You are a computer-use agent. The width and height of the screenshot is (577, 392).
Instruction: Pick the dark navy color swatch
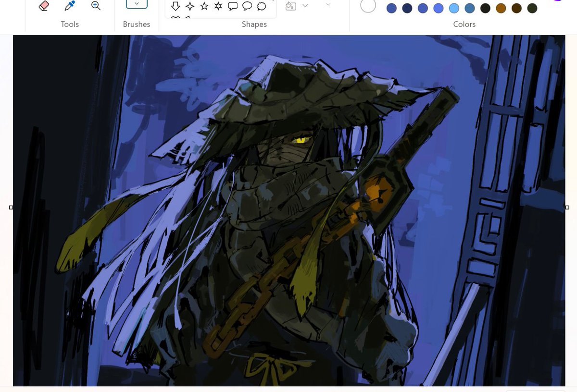[407, 8]
